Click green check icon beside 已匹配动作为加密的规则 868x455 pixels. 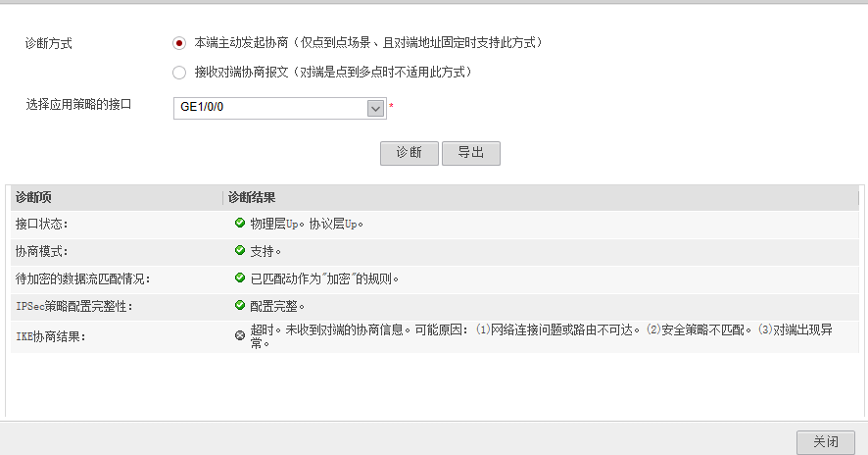[240, 278]
